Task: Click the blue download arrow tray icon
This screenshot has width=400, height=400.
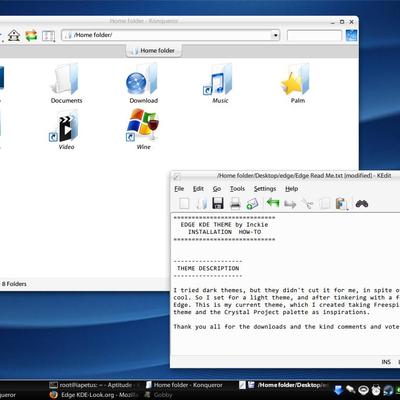Action: [338, 390]
